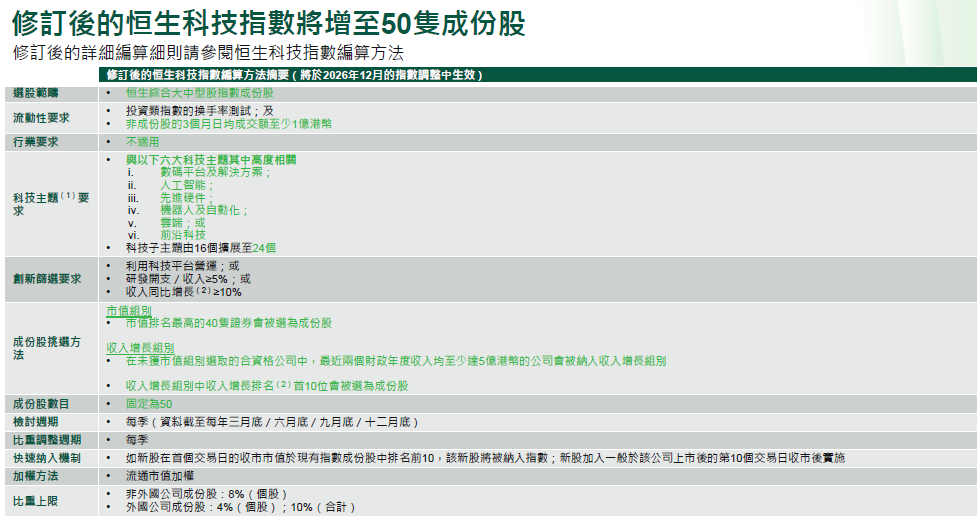
Task: Click the line 市值排名最高的40隻證券會被選為成份股
Action: tap(229, 323)
